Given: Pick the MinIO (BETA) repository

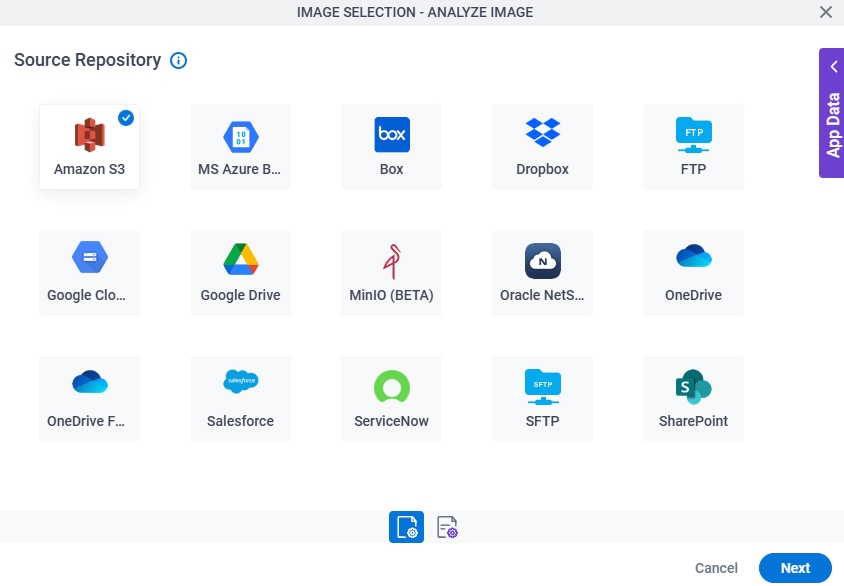Looking at the screenshot, I should pos(391,272).
